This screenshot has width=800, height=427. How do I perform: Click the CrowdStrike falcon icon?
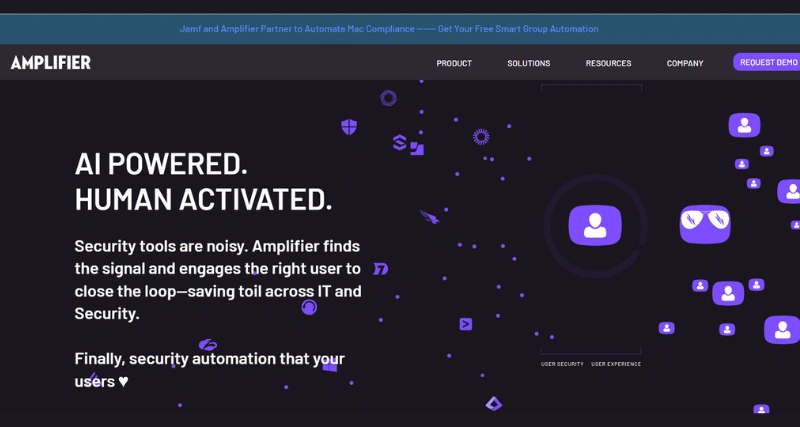[x=429, y=217]
